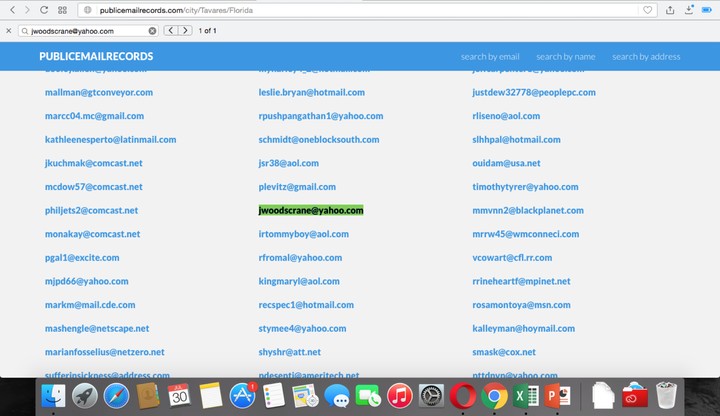This screenshot has width=720, height=416.
Task: Open timothytyrer@yahoo.com link
Action: click(x=525, y=187)
